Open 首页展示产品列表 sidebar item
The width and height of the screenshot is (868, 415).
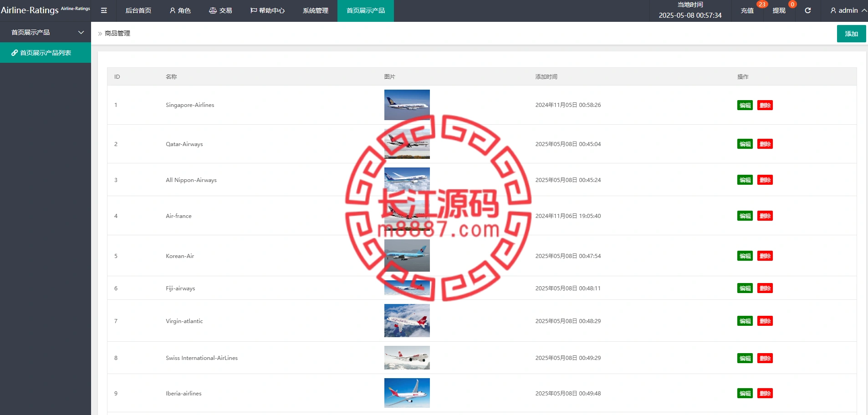click(46, 53)
